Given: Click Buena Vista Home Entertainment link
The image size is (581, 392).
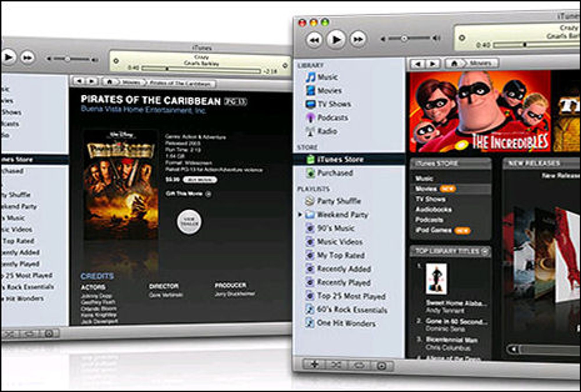Looking at the screenshot, I should pyautogui.click(x=144, y=110).
